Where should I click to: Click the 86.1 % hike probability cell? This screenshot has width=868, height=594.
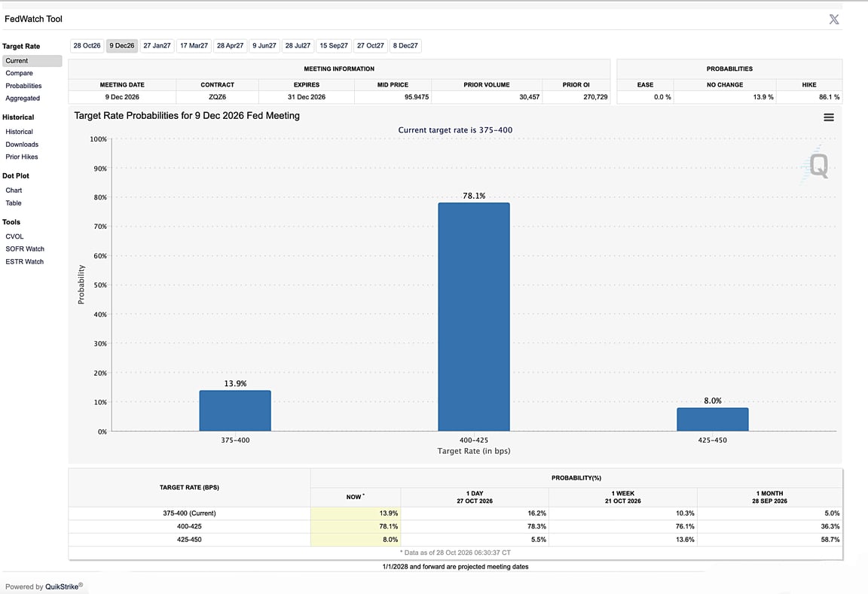[x=809, y=97]
